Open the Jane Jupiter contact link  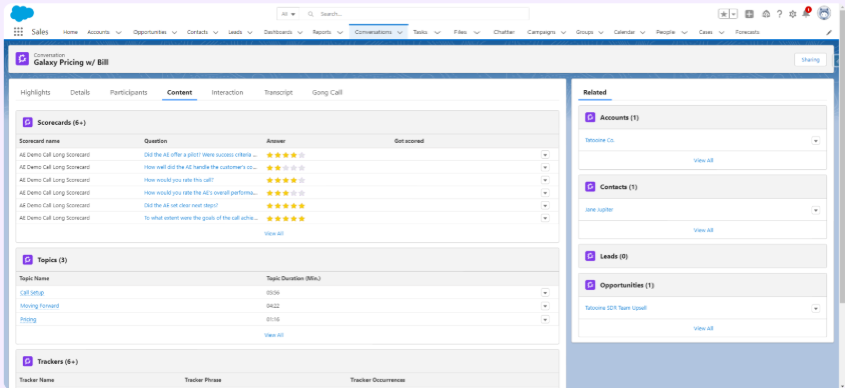tap(599, 210)
